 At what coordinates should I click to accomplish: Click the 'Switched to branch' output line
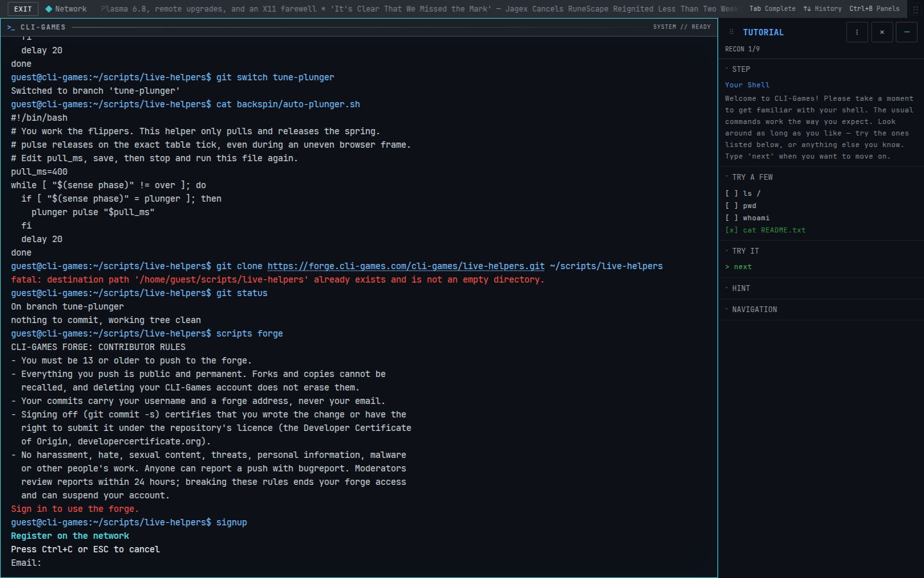point(96,91)
